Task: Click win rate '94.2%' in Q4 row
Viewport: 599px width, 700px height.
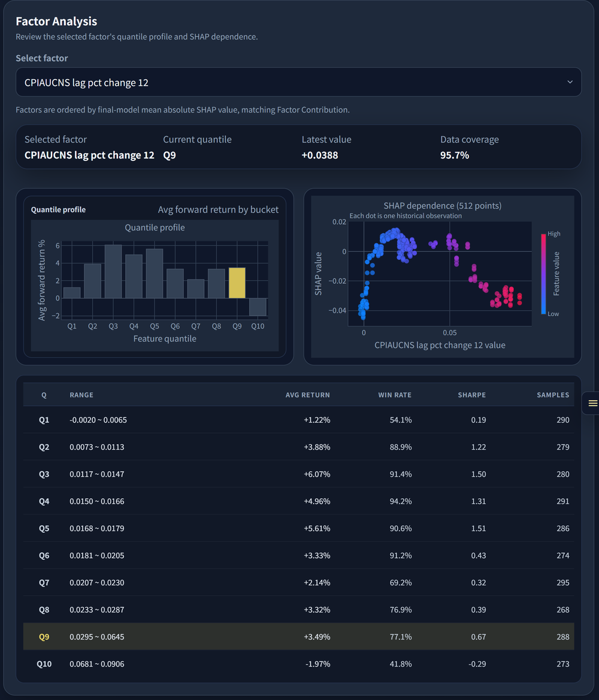Action: [401, 501]
